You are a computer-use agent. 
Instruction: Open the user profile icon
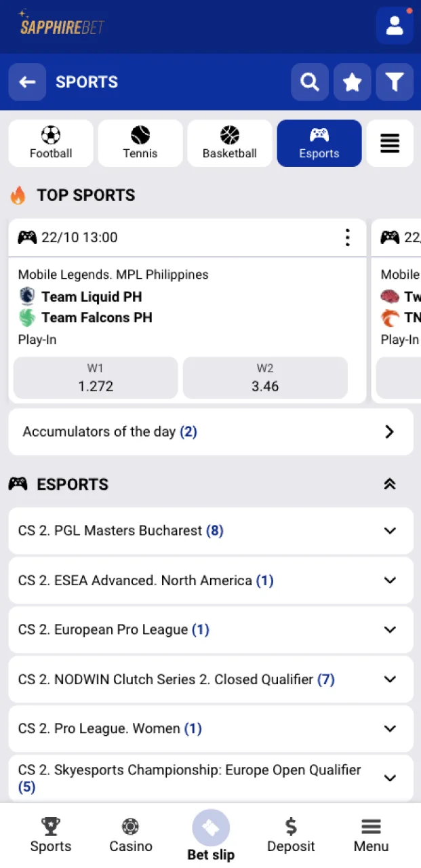(x=394, y=26)
